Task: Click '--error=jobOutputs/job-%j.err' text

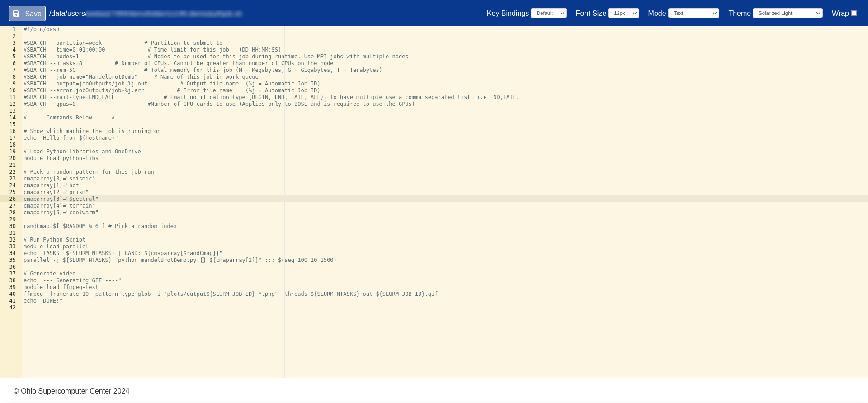Action: (97, 90)
